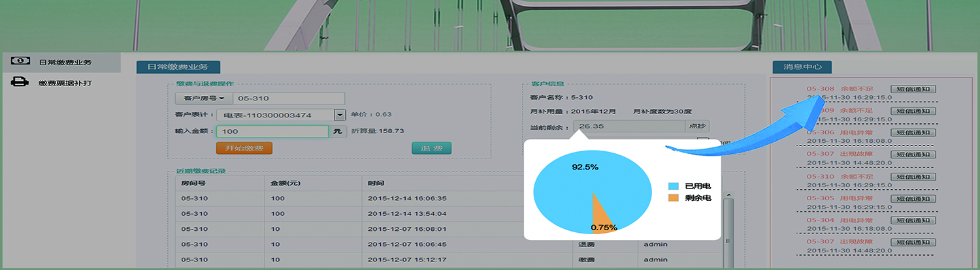Click the 输入金额 field containing 100

(272, 132)
